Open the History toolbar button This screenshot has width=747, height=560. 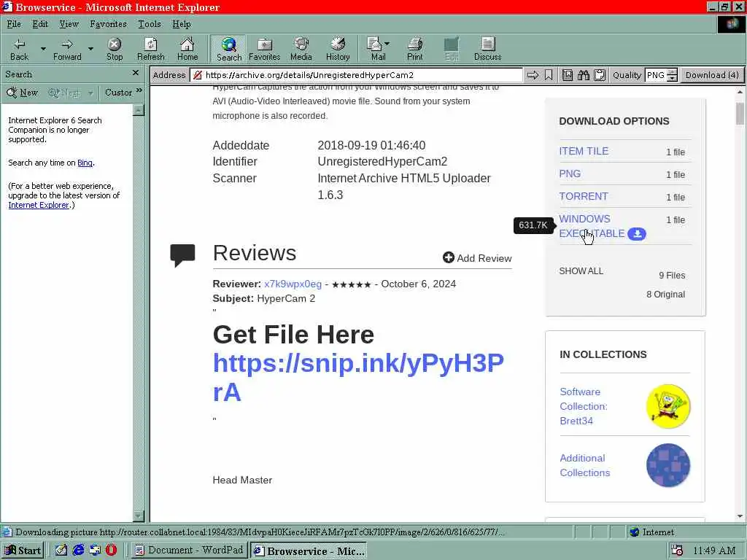click(x=338, y=50)
